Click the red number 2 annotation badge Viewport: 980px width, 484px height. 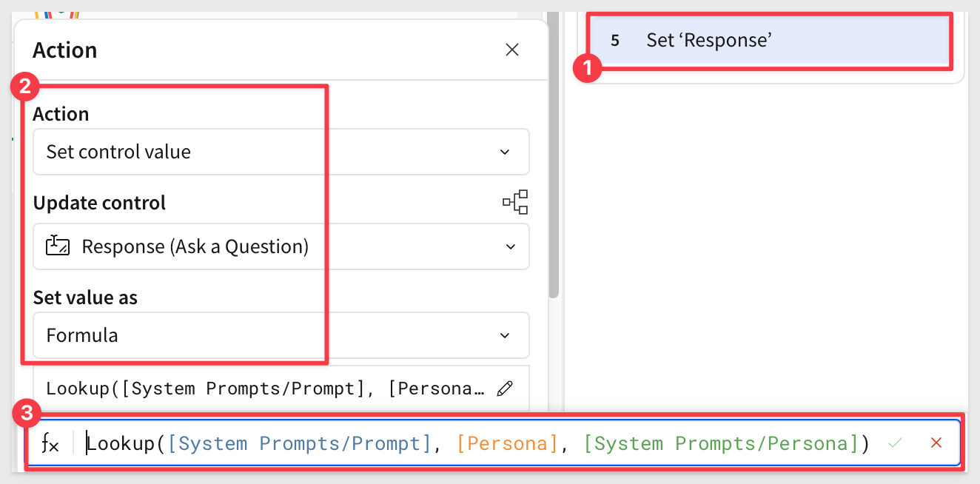(x=24, y=87)
